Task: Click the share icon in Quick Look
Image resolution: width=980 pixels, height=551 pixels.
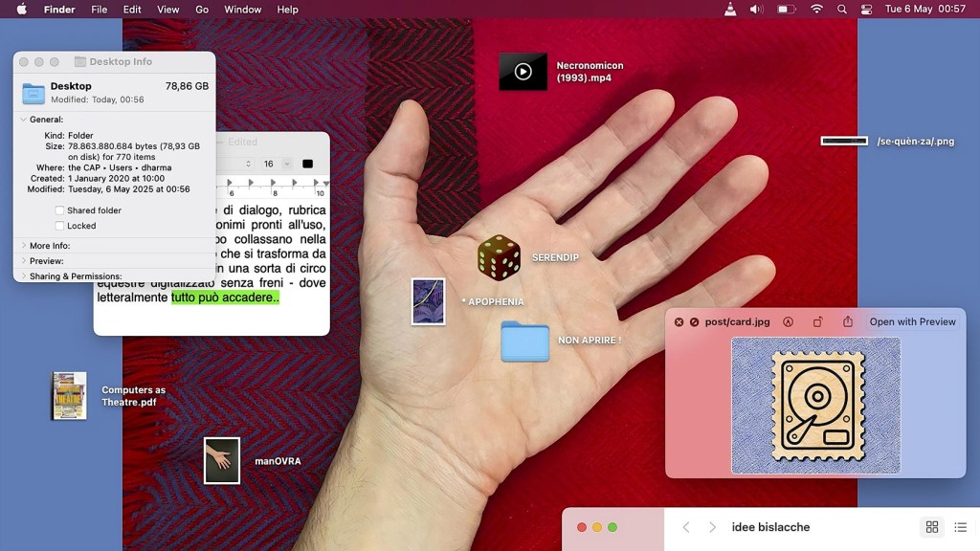Action: pos(848,322)
